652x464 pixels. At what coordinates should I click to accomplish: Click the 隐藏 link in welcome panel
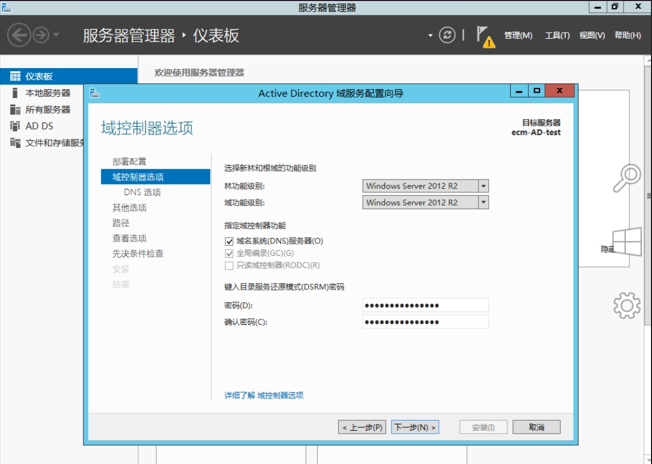607,249
